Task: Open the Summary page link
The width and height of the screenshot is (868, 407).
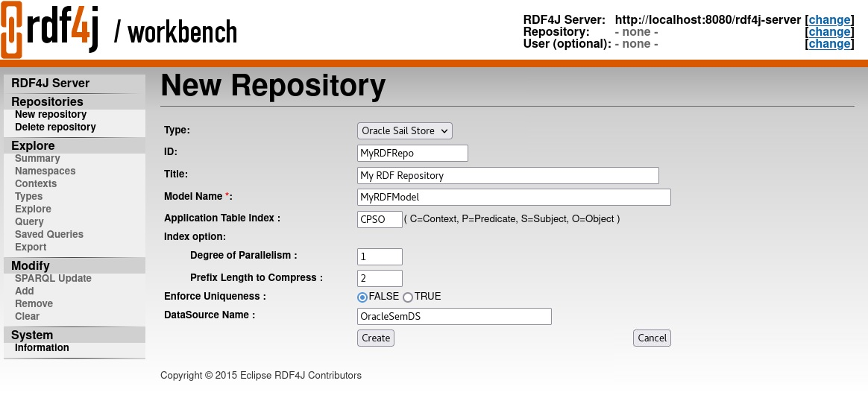Action: click(37, 158)
